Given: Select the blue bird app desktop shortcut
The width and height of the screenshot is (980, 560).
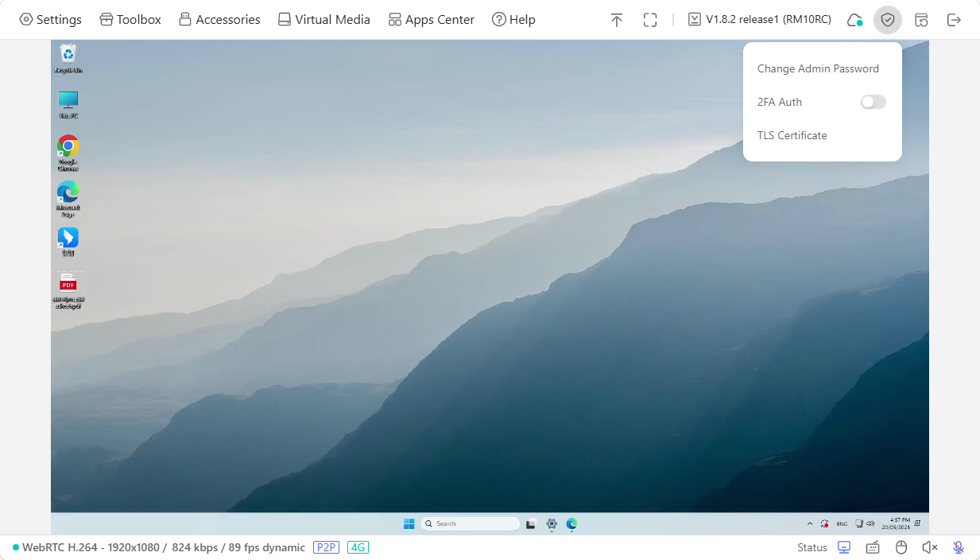Looking at the screenshot, I should (68, 242).
